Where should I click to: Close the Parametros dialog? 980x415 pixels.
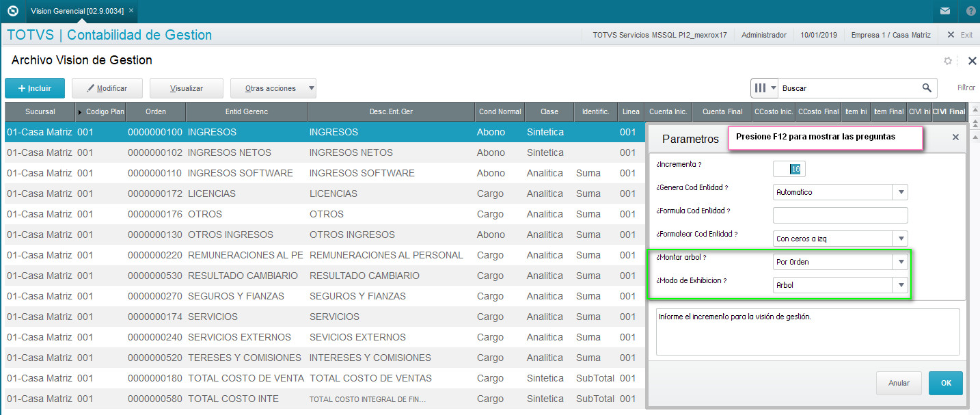[x=955, y=137]
